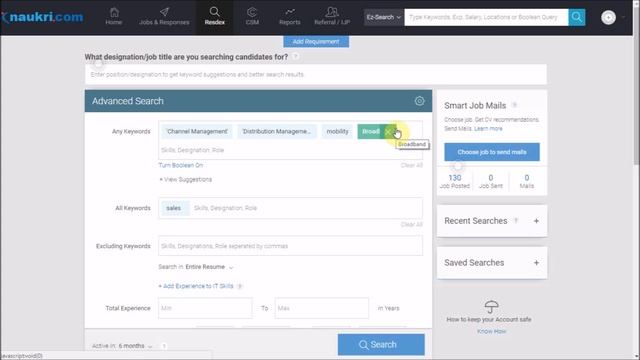Turn Boolean On link
Viewport: 640px width, 360px height.
click(181, 165)
